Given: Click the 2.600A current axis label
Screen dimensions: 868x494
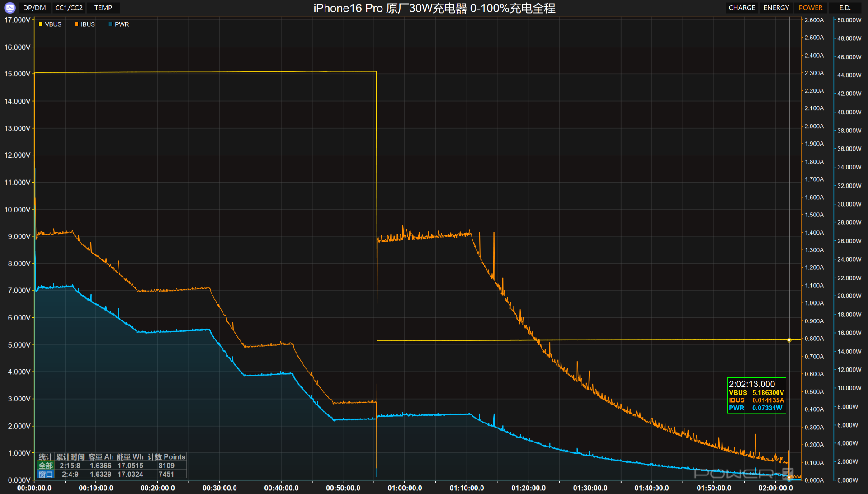Looking at the screenshot, I should coord(814,20).
